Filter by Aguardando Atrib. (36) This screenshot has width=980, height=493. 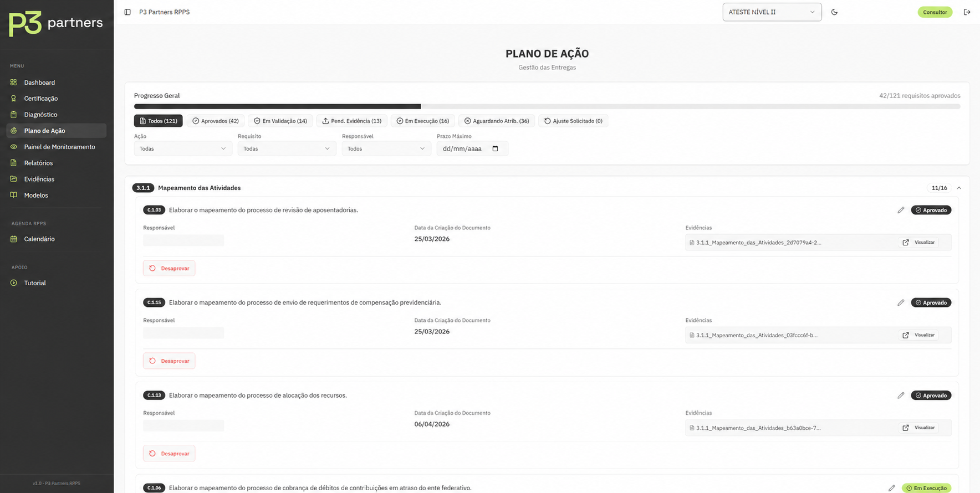[497, 121]
